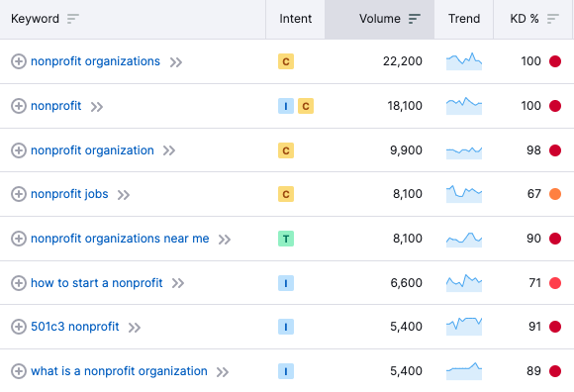The height and width of the screenshot is (392, 574).
Task: Open 'what is a nonprofit organization' link
Action: tap(119, 371)
